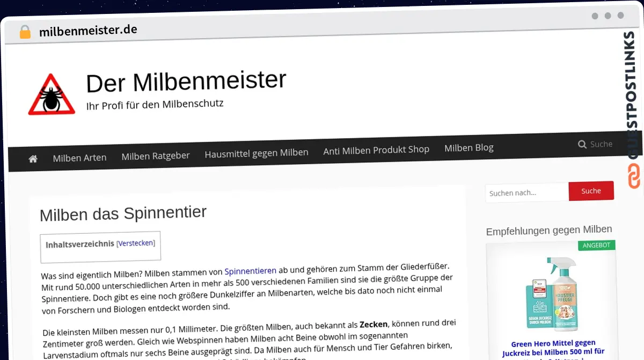Click the bold word Zecken in the article
The image size is (644, 360).
coord(374,325)
